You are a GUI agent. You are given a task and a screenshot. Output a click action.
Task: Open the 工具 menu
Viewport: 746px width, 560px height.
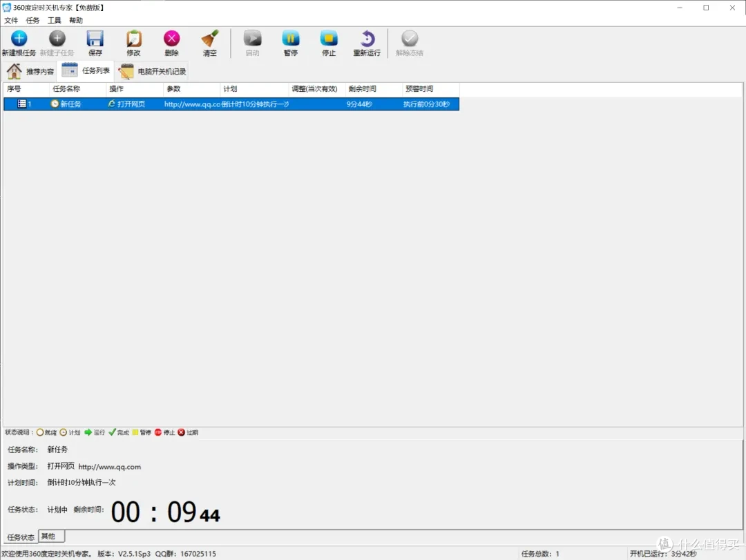pyautogui.click(x=55, y=21)
